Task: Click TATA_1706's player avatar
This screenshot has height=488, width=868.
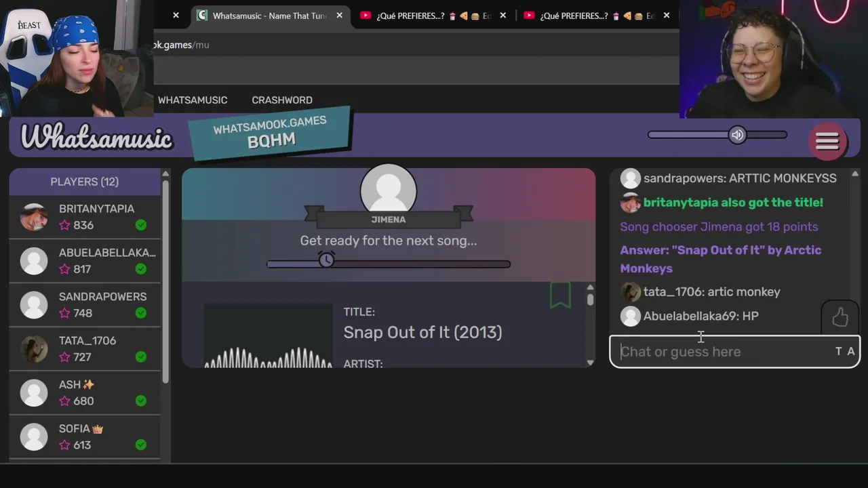Action: [x=34, y=349]
